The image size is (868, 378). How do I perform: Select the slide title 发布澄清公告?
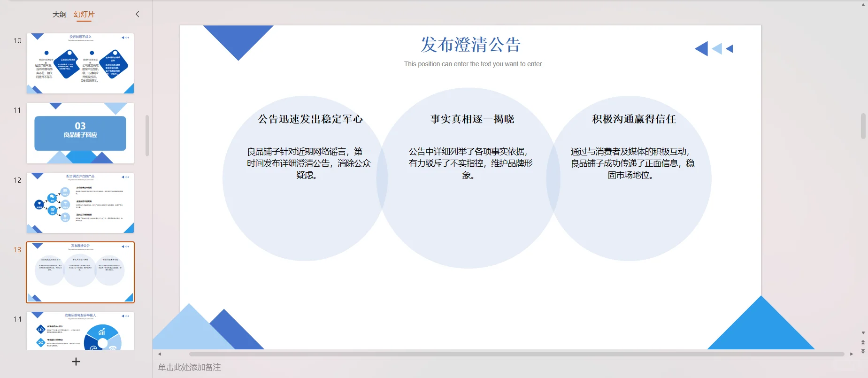[x=471, y=45]
